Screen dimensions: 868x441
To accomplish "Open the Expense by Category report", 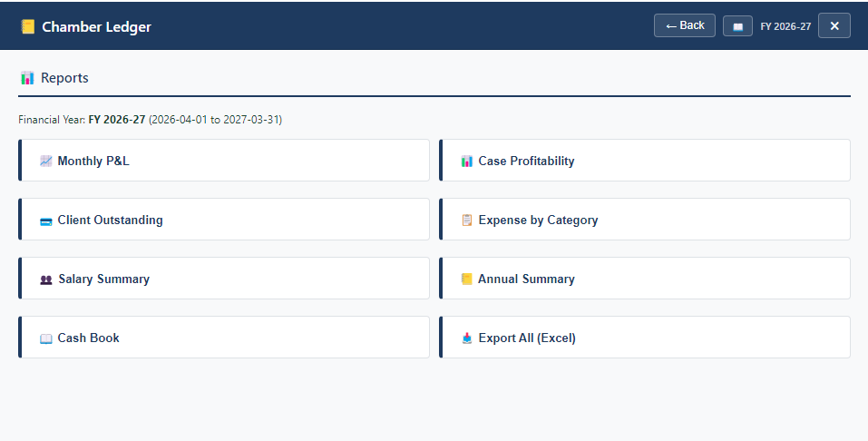I will (644, 220).
